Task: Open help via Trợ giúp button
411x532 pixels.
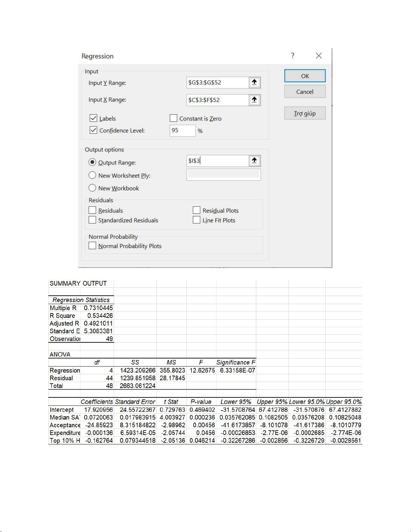Action: click(305, 113)
